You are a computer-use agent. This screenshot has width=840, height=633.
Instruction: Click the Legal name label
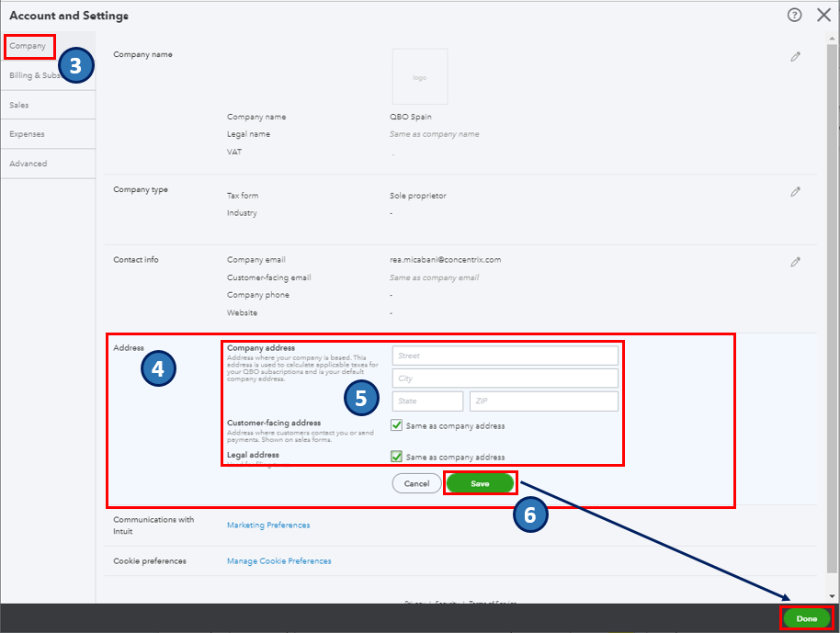click(x=248, y=134)
